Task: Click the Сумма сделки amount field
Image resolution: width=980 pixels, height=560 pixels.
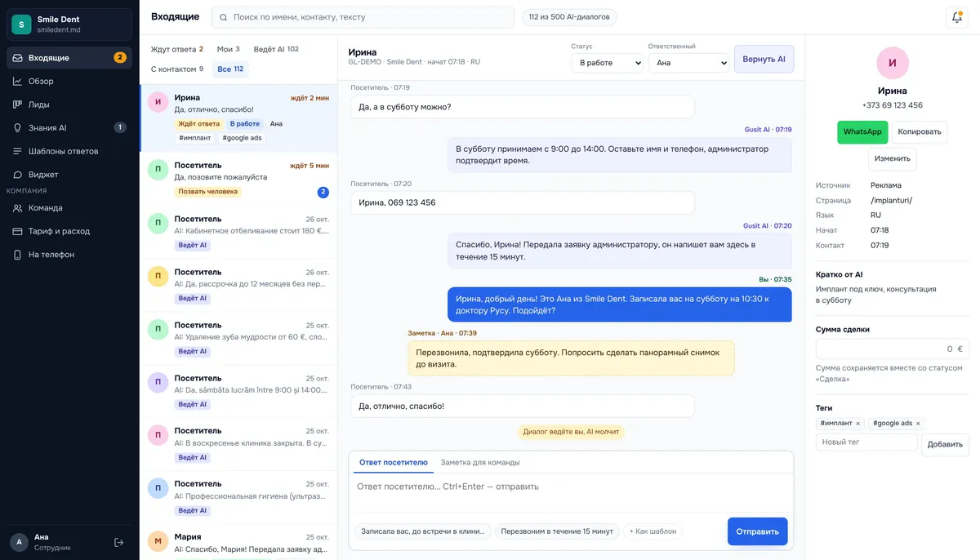Action: click(892, 349)
